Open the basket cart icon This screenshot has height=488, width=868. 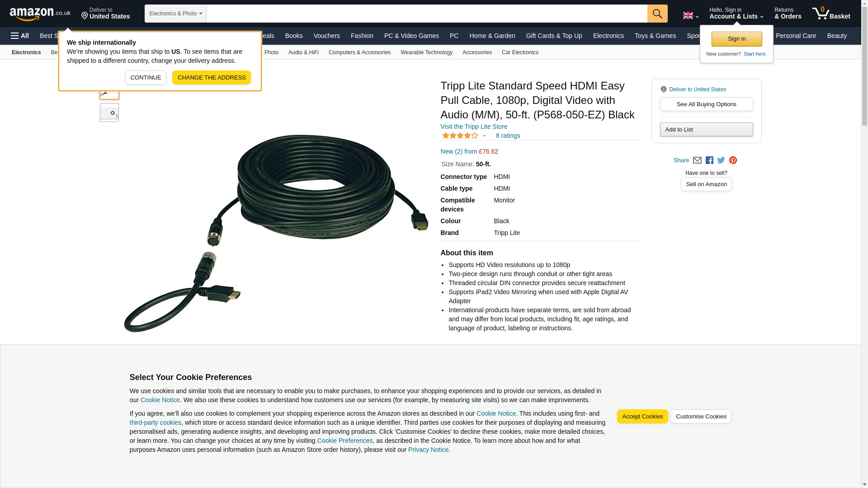[x=831, y=14]
